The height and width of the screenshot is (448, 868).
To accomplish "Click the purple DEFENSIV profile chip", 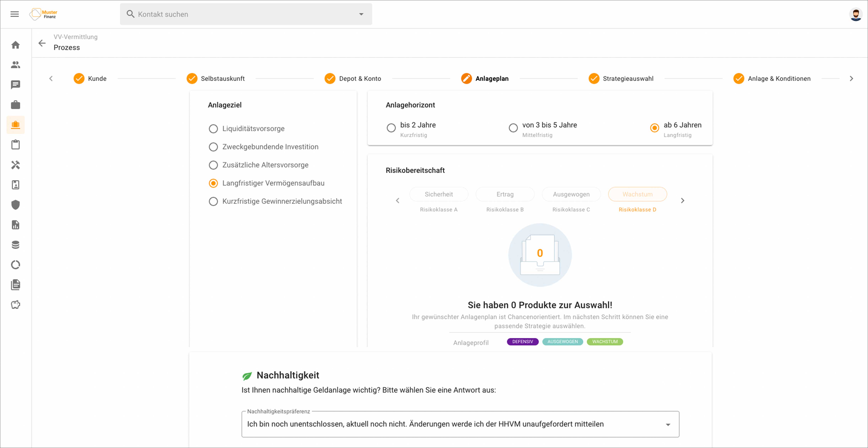I will click(x=522, y=341).
